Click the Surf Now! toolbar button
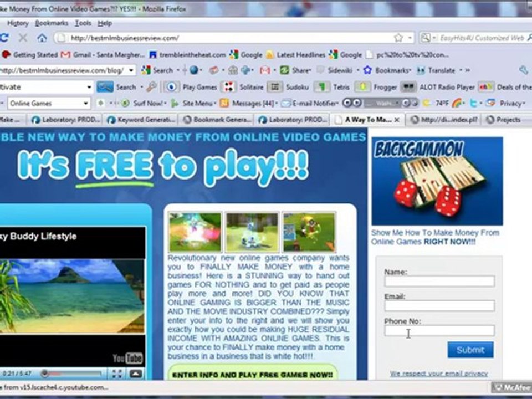 [x=144, y=103]
